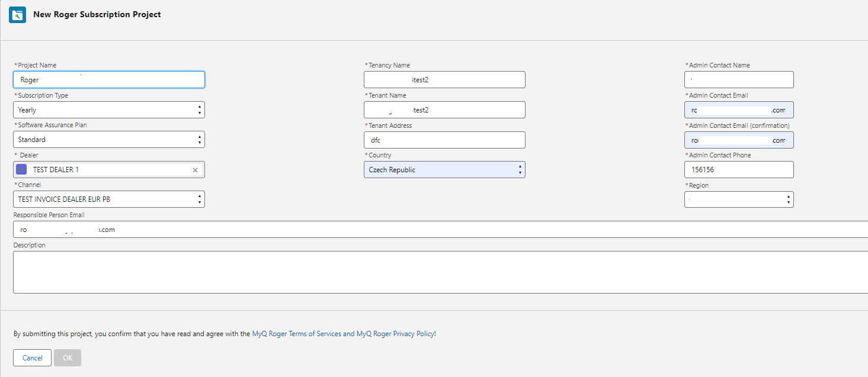This screenshot has height=377, width=868.
Task: Click the Admin Contact Phone field
Action: pyautogui.click(x=739, y=170)
